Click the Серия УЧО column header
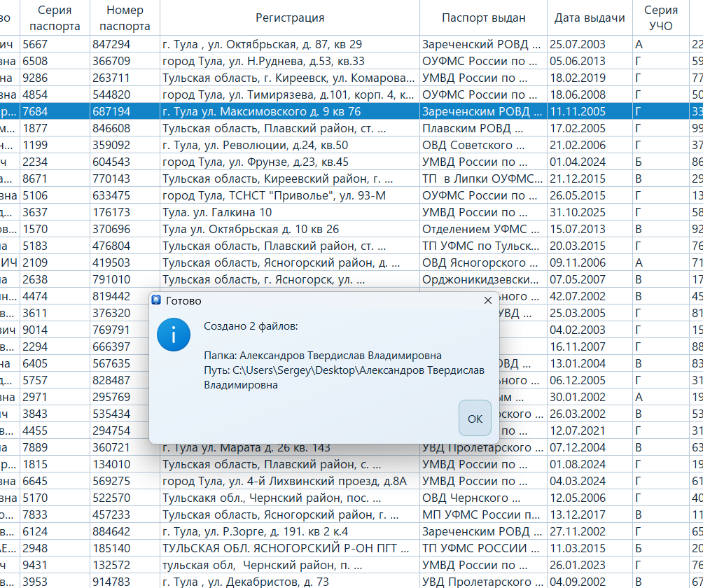This screenshot has height=588, width=703. point(661,18)
